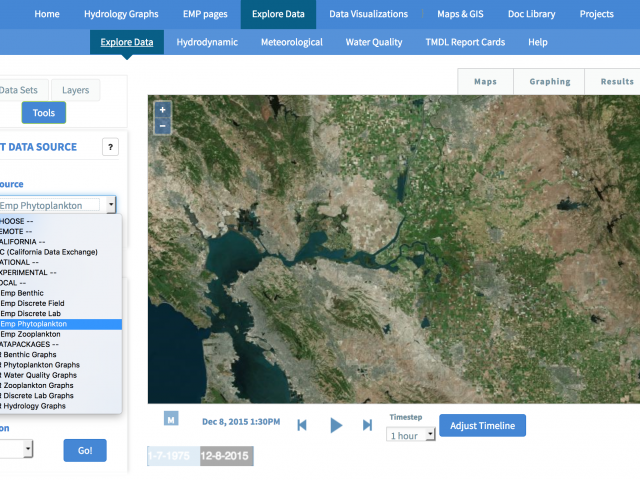The height and width of the screenshot is (480, 640).
Task: Select Phytoplankton Graphs data package
Action: coord(61,364)
